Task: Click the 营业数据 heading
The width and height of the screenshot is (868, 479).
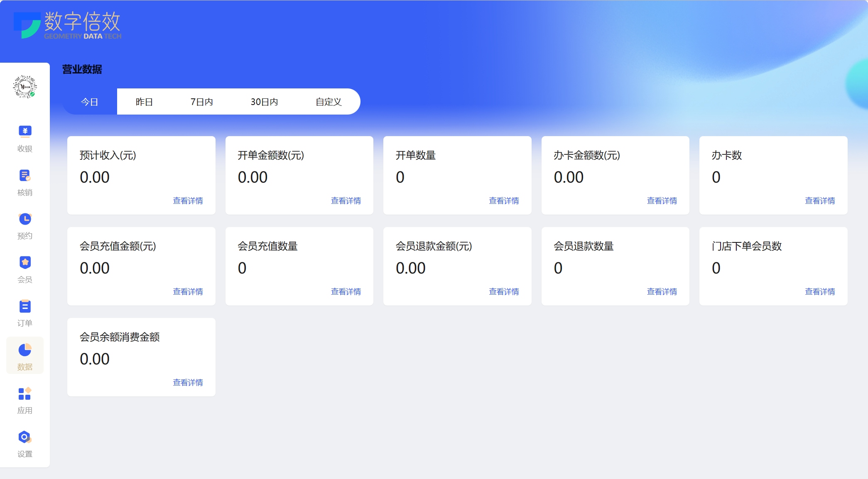Action: click(82, 69)
